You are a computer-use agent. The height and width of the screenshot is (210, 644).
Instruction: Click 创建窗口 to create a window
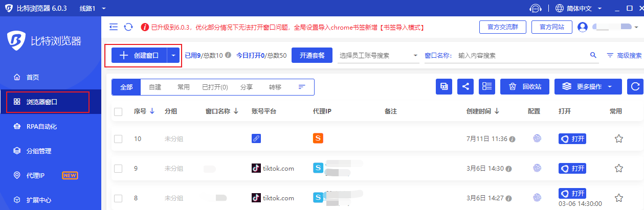139,55
